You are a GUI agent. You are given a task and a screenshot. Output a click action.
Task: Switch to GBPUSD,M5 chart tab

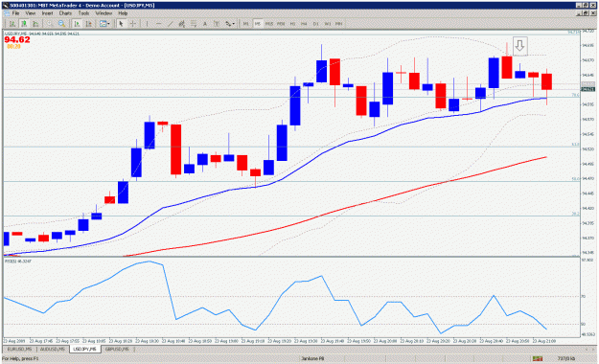[117, 350]
